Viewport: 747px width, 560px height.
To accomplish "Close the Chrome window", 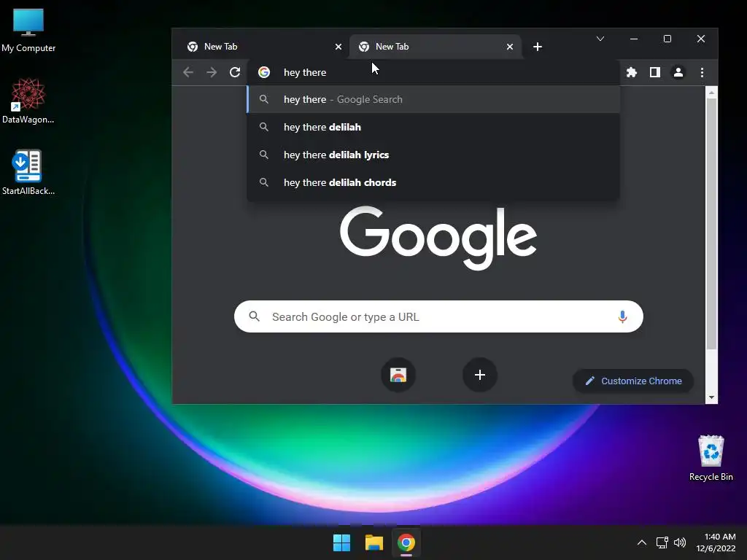I will 701,39.
